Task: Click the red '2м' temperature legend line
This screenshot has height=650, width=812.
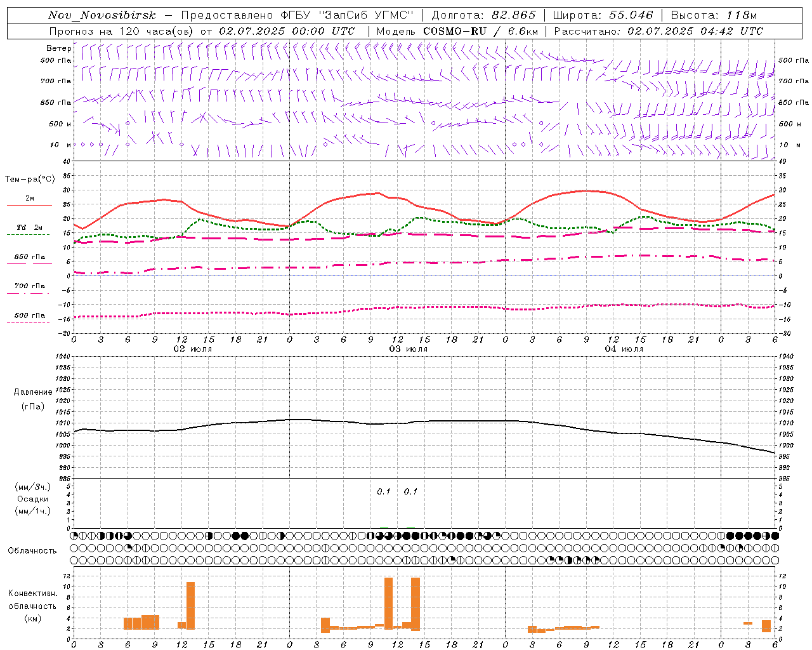Action: coord(29,205)
